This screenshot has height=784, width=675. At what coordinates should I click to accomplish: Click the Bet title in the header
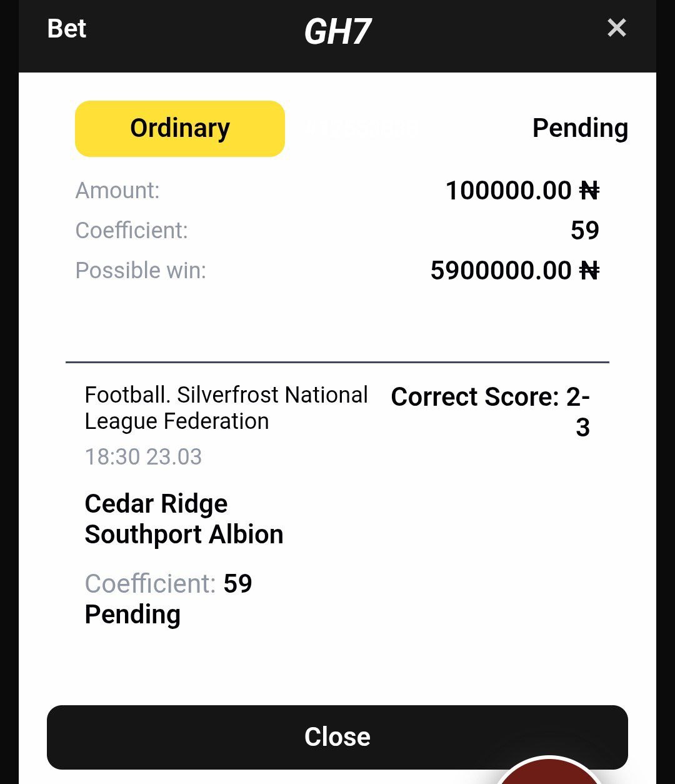pos(67,29)
